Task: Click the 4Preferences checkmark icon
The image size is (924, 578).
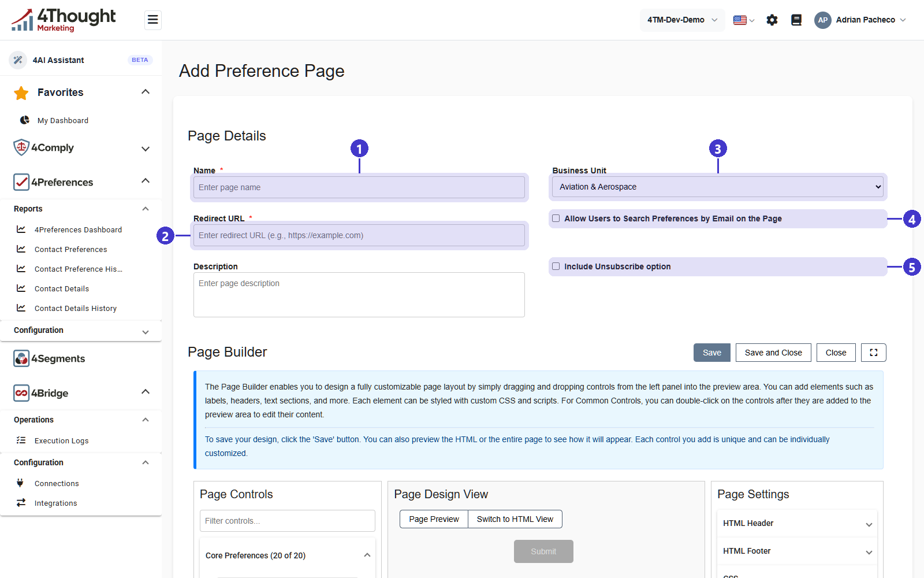Action: tap(21, 182)
